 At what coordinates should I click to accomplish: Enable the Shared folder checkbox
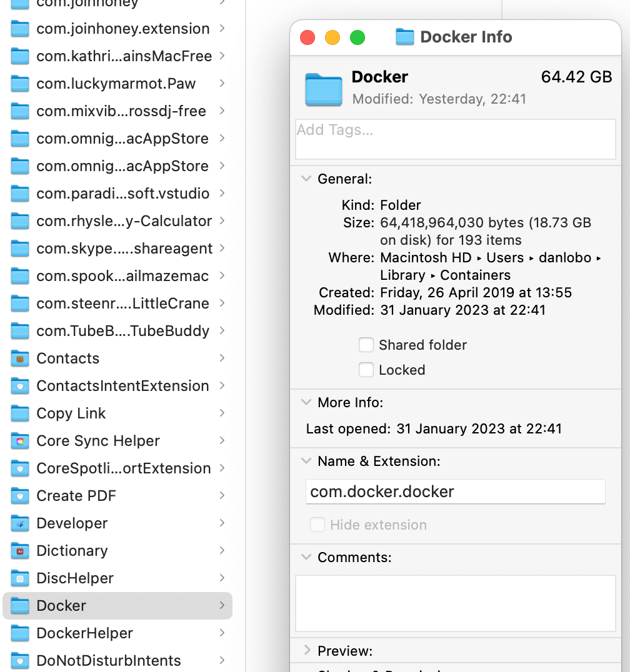click(366, 345)
